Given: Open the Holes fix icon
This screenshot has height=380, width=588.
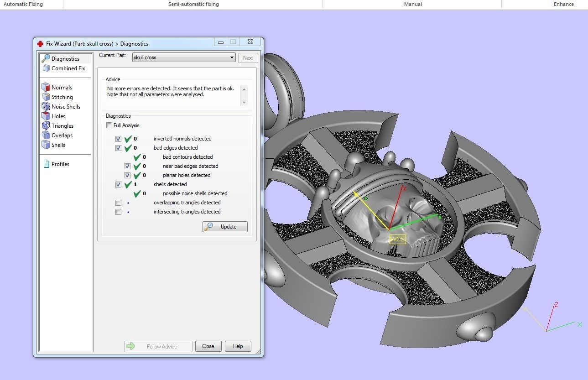Looking at the screenshot, I should point(46,116).
